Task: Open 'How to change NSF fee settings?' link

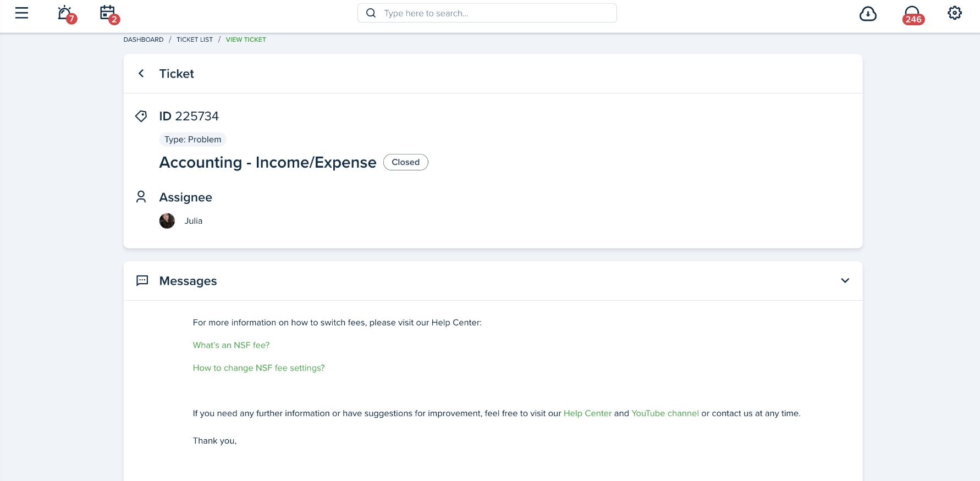Action: pyautogui.click(x=258, y=368)
